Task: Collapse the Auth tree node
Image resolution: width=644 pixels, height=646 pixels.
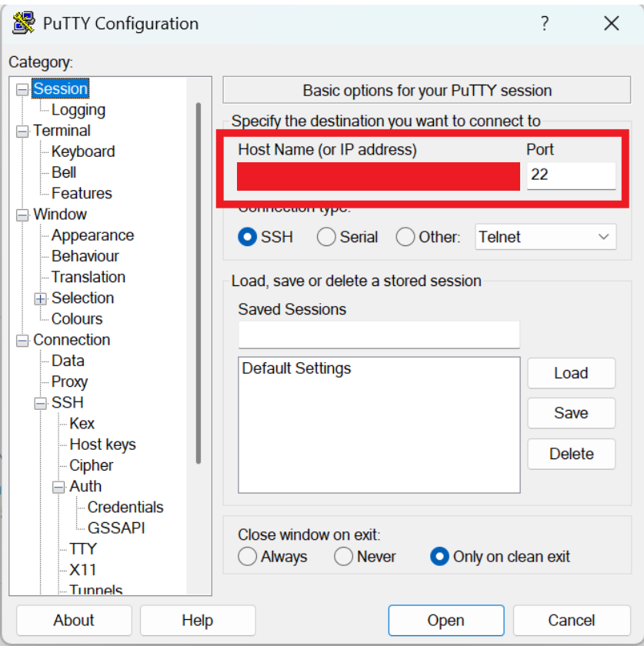Action: 58,487
